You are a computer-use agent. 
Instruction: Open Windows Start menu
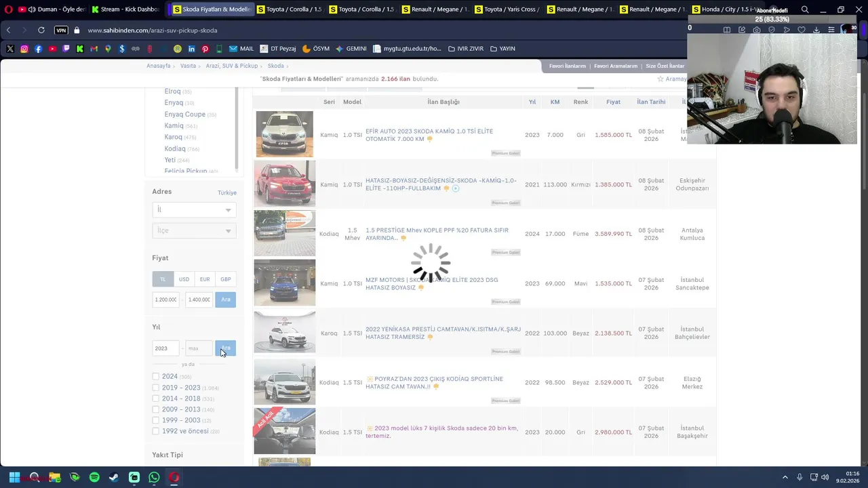click(14, 477)
